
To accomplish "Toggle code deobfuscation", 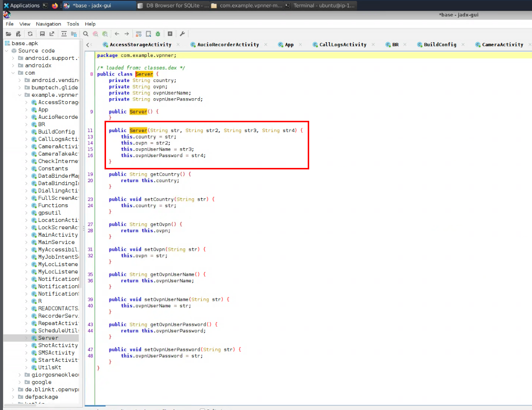I will (139, 34).
